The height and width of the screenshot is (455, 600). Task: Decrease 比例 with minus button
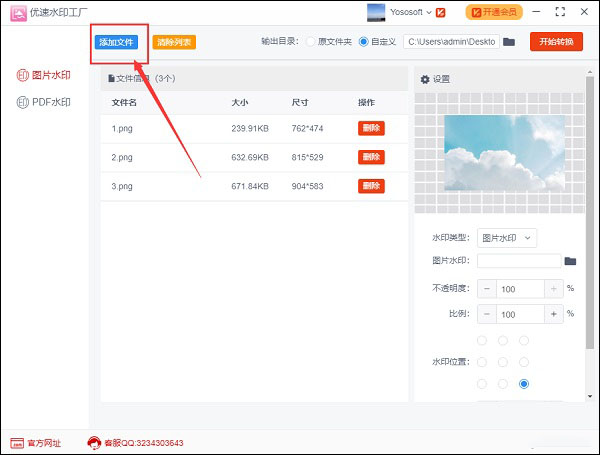point(487,314)
